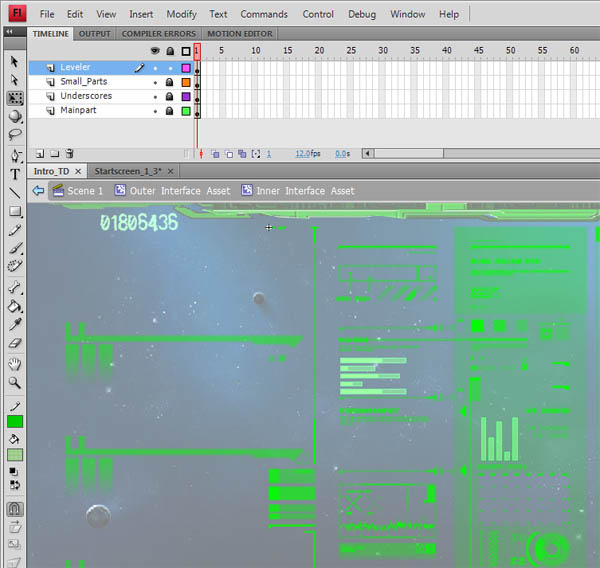Go back using the breadcrumb arrow

click(x=38, y=191)
